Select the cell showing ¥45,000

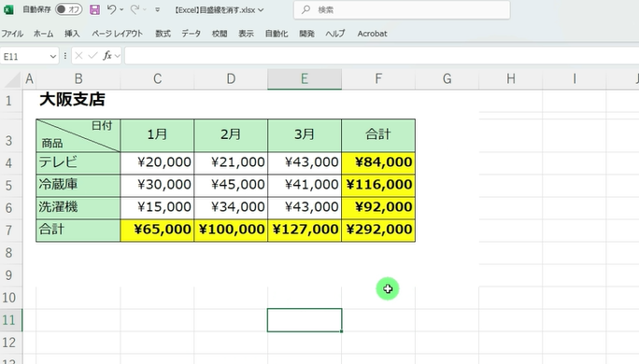231,186
